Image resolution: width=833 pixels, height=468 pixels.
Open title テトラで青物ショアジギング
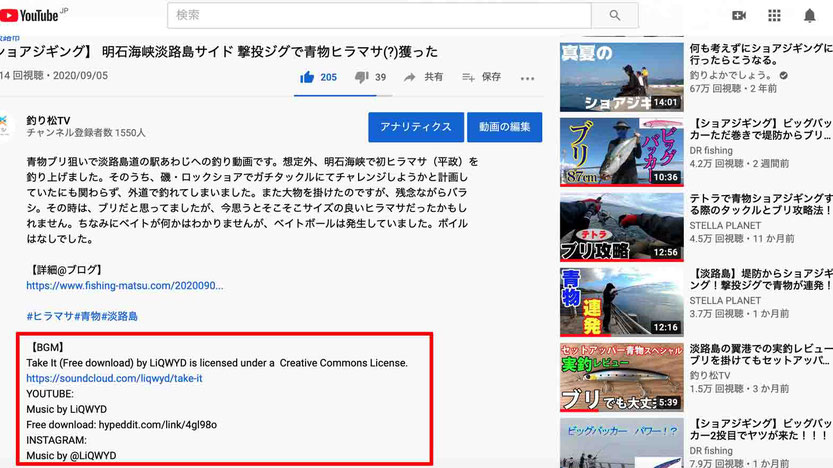point(761,204)
